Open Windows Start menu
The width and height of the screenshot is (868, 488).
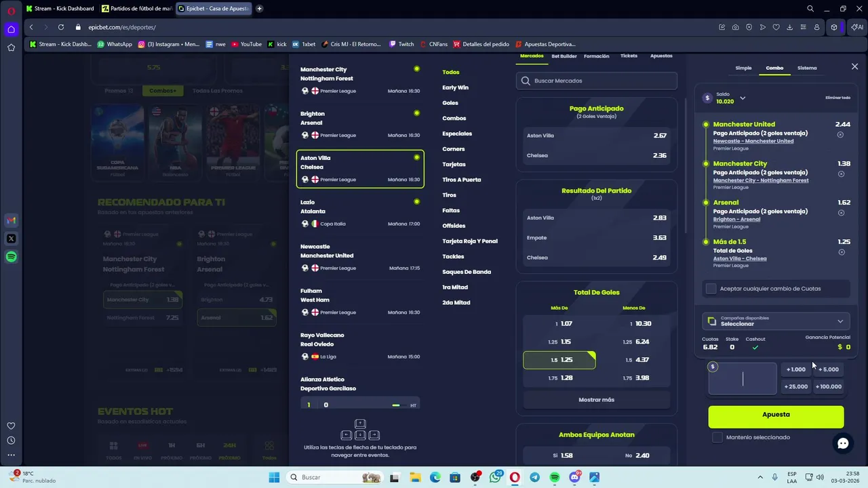(x=274, y=477)
